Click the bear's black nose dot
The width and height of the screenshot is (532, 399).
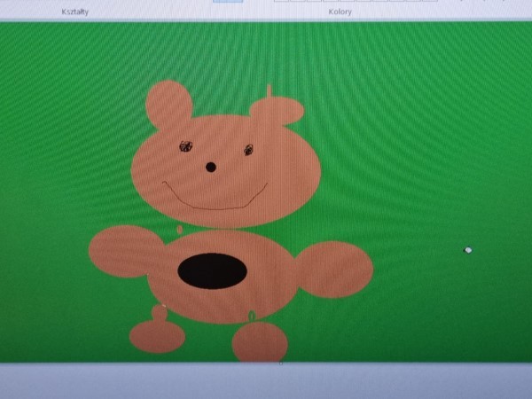(211, 167)
